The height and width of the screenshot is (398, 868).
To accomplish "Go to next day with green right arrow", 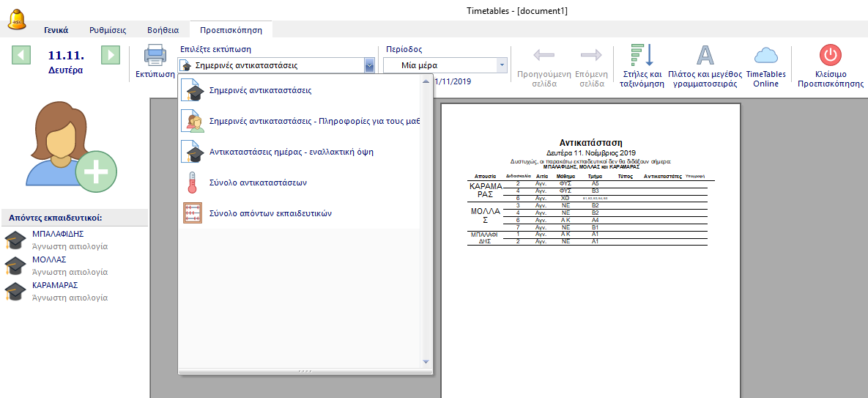I will pos(111,55).
